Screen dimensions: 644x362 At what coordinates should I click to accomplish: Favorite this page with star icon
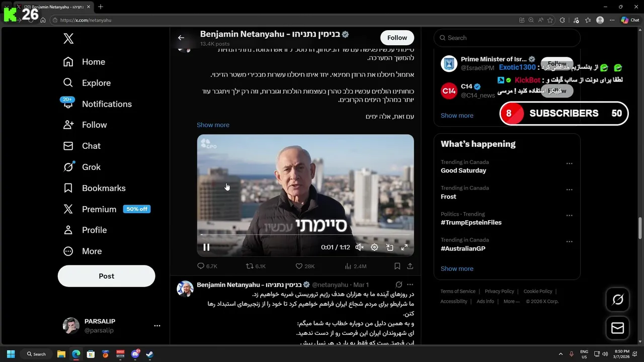pyautogui.click(x=550, y=20)
